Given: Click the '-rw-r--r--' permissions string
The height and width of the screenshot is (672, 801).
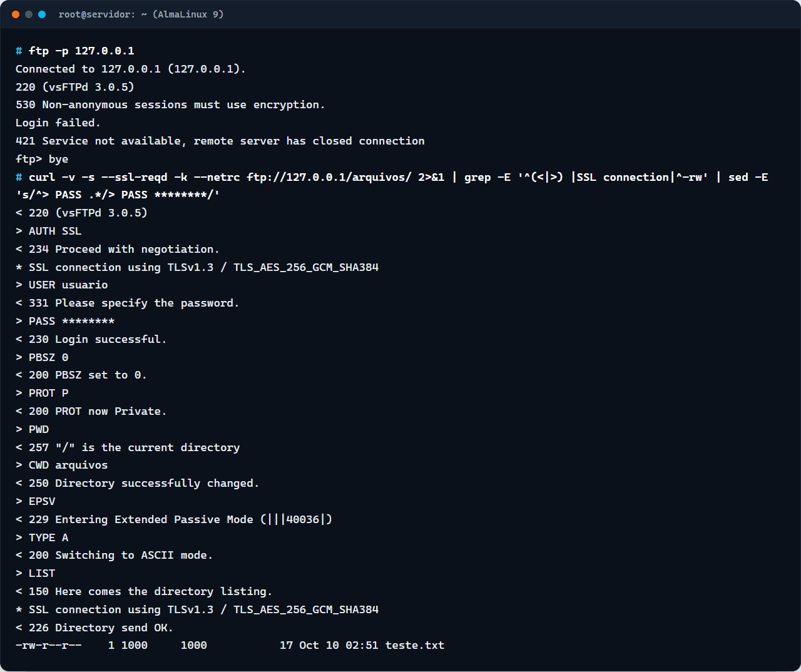Looking at the screenshot, I should (49, 645).
